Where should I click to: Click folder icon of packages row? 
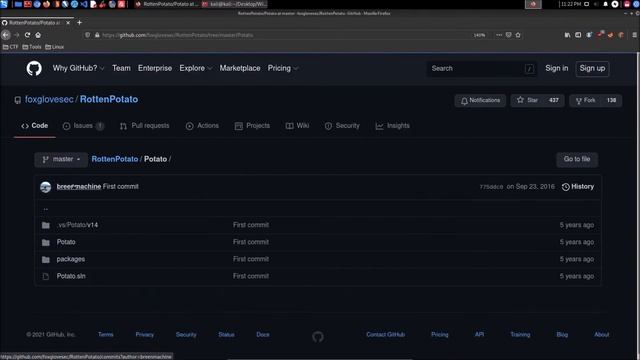click(x=46, y=260)
